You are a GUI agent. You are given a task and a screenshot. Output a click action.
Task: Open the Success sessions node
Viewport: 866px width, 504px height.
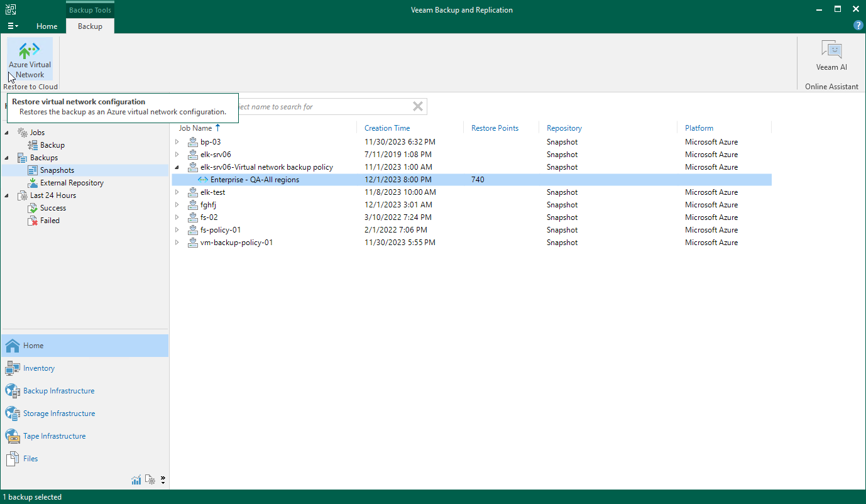click(x=53, y=208)
